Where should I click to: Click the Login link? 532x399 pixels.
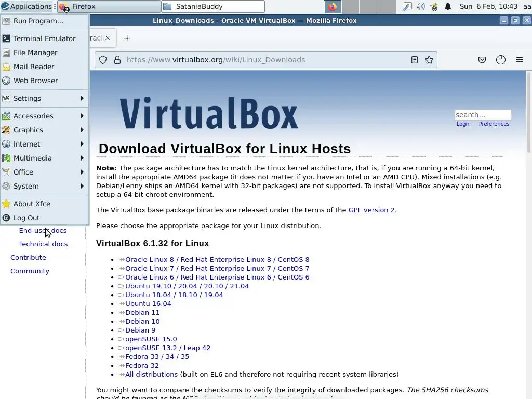pyautogui.click(x=463, y=124)
